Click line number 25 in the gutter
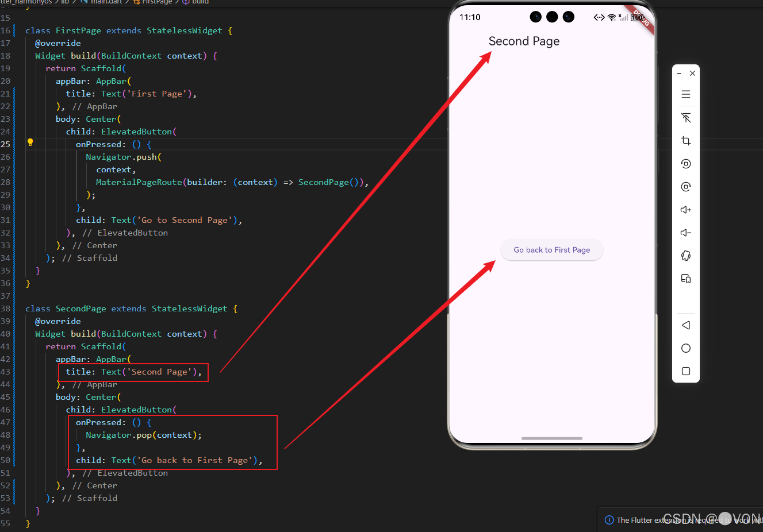 [6, 144]
